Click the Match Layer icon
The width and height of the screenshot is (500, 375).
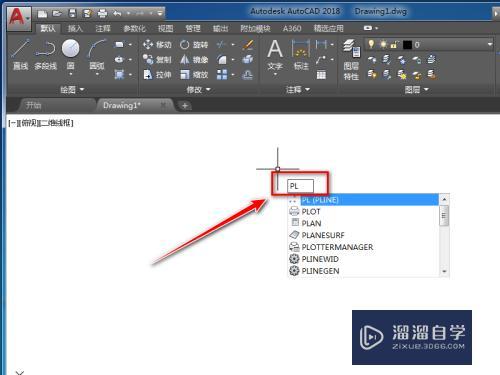432,74
